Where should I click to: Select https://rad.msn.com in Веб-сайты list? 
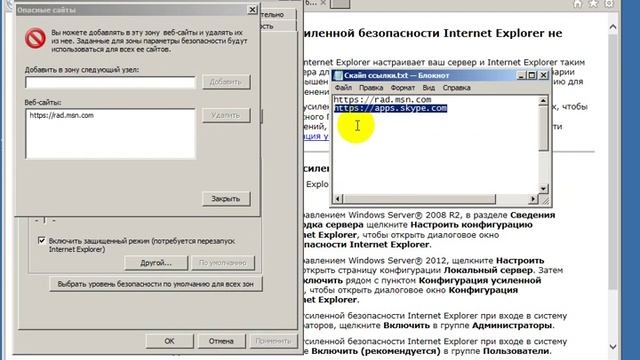(62, 116)
